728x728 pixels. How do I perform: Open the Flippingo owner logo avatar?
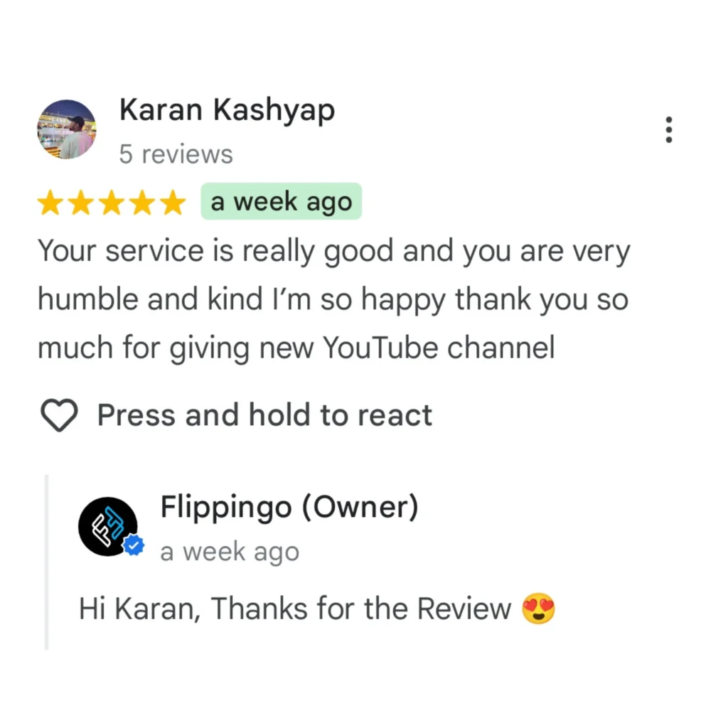[108, 526]
